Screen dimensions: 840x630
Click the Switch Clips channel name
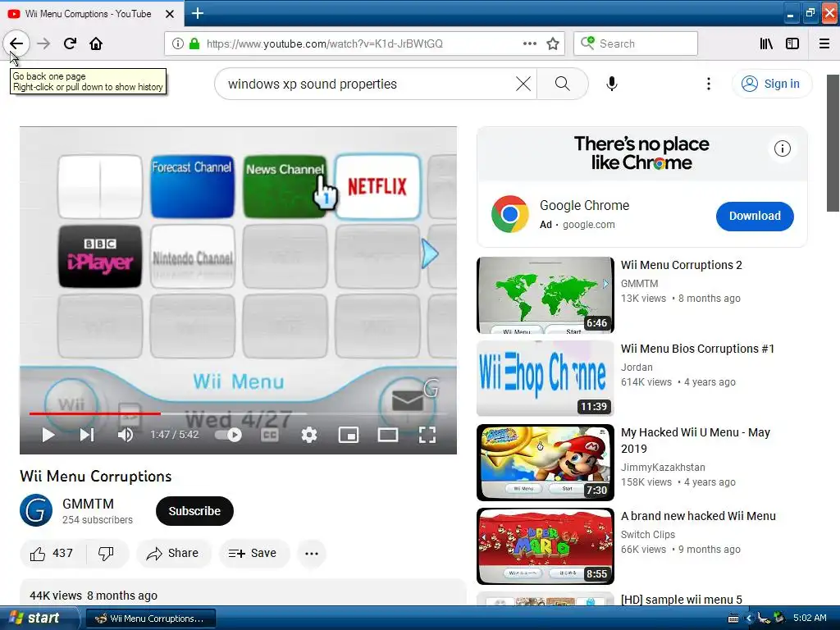click(648, 534)
